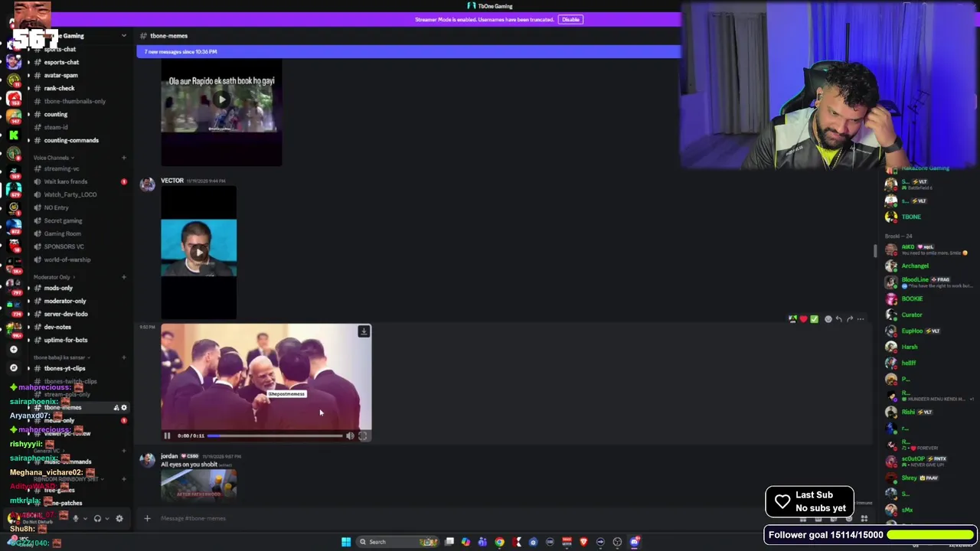
Task: Open the moderator-only channel
Action: click(x=65, y=301)
